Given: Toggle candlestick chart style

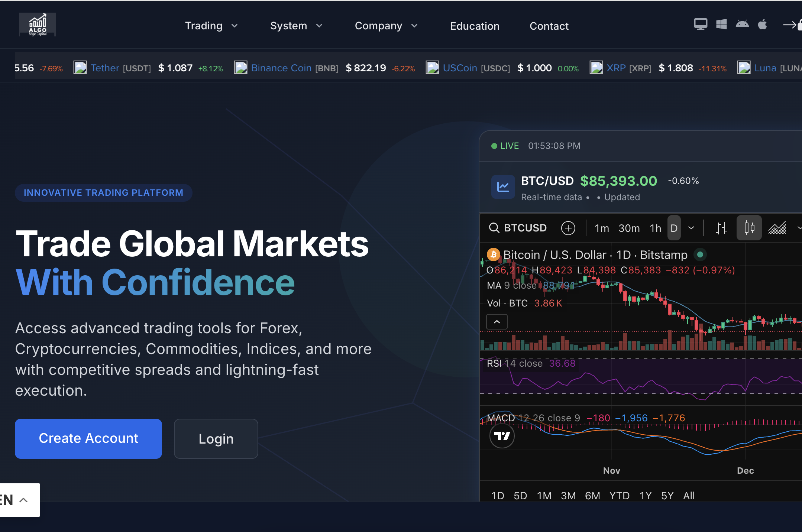Looking at the screenshot, I should 749,228.
